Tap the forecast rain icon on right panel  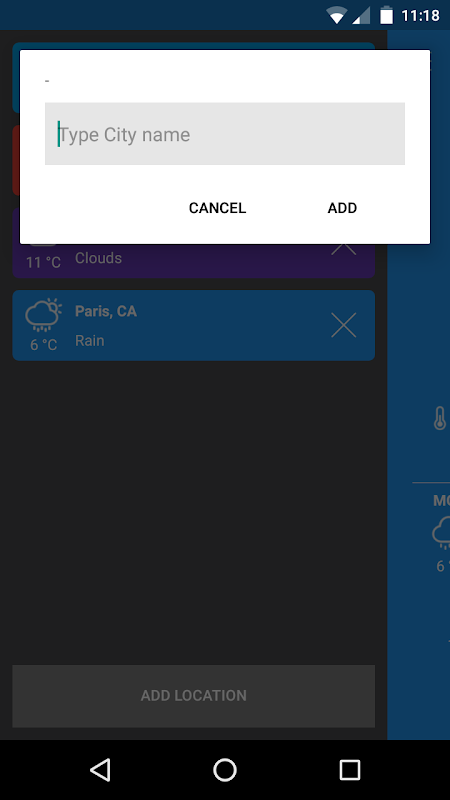(441, 533)
